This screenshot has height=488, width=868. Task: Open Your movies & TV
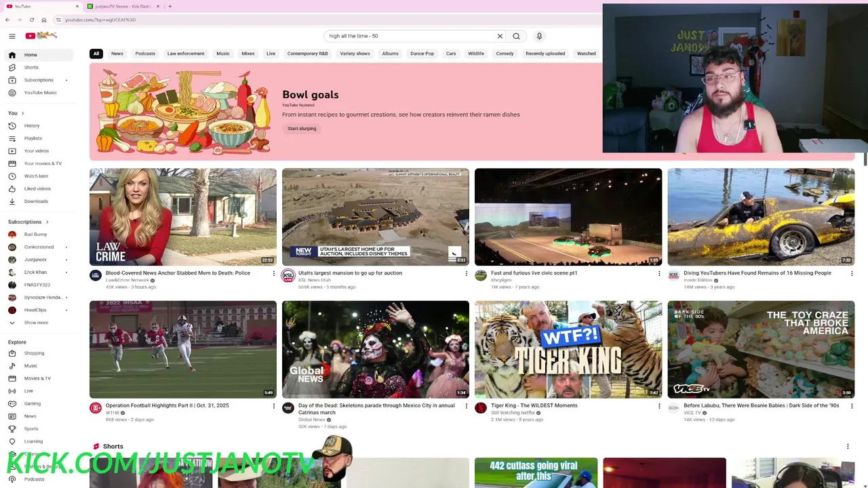[x=42, y=163]
